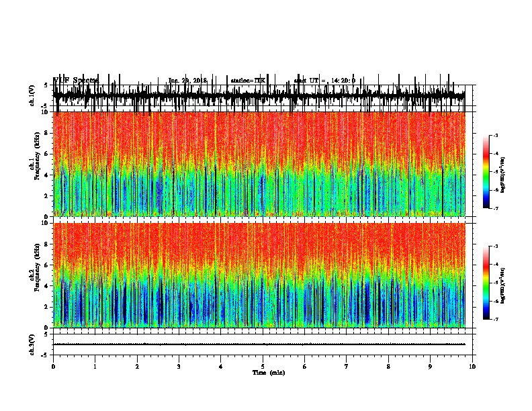
Task: Click time axis tick label 0
Action: (x=53, y=366)
